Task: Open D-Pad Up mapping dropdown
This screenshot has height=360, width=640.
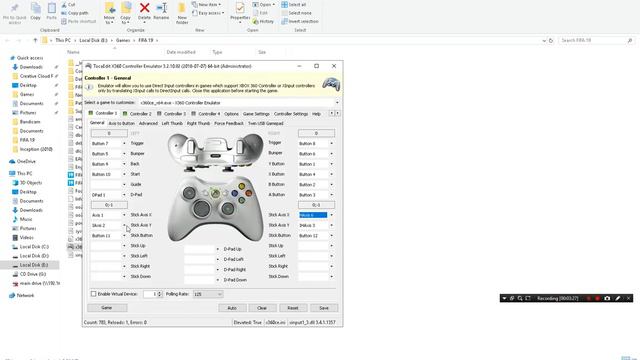Action: pyautogui.click(x=218, y=249)
